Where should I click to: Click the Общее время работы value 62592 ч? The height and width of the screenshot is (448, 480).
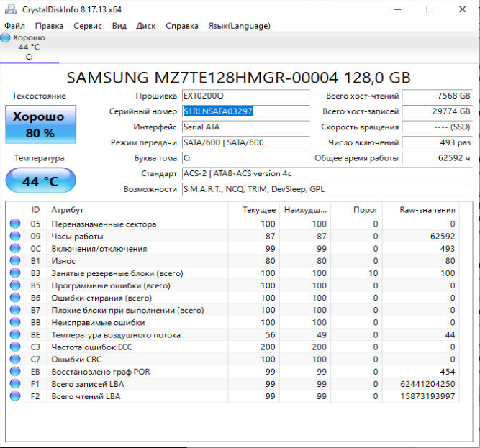(437, 158)
